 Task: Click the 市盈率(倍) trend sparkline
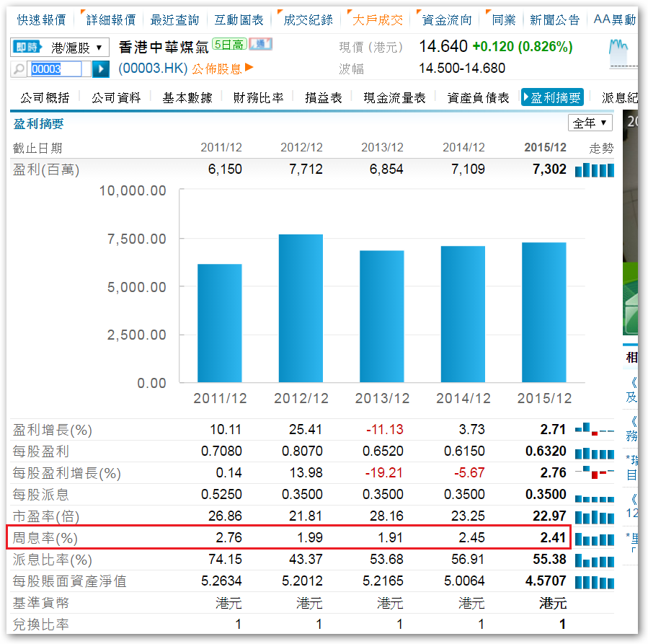[x=594, y=517]
